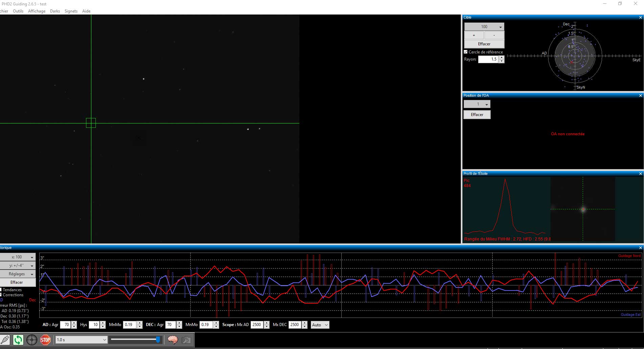
Task: Enable the Tendances checkbox
Action: coord(1,290)
